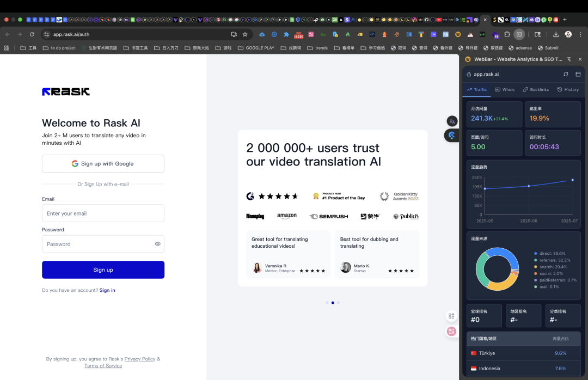Switch to the Whois tab
This screenshot has height=380, width=588.
pos(505,90)
